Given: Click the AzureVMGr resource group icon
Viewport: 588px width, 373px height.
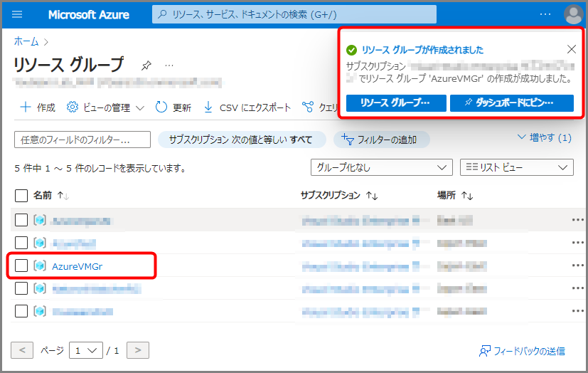Looking at the screenshot, I should [x=40, y=266].
